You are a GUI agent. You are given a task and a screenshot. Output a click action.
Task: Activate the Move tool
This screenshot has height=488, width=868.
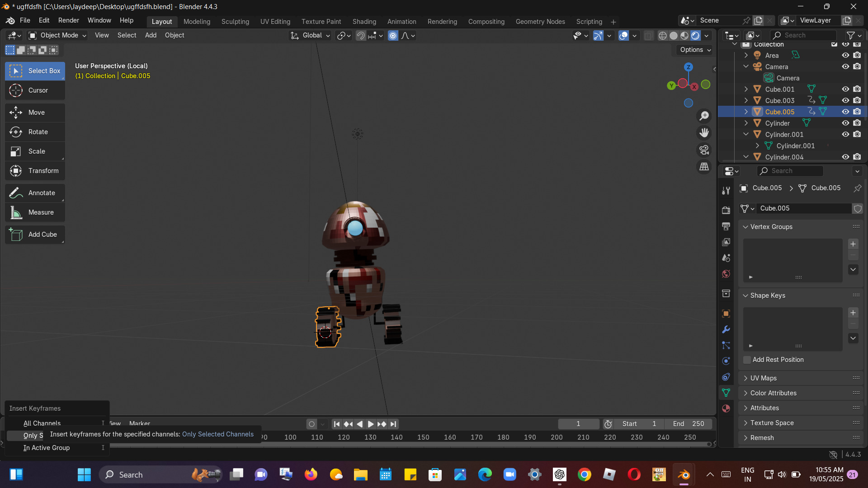35,113
